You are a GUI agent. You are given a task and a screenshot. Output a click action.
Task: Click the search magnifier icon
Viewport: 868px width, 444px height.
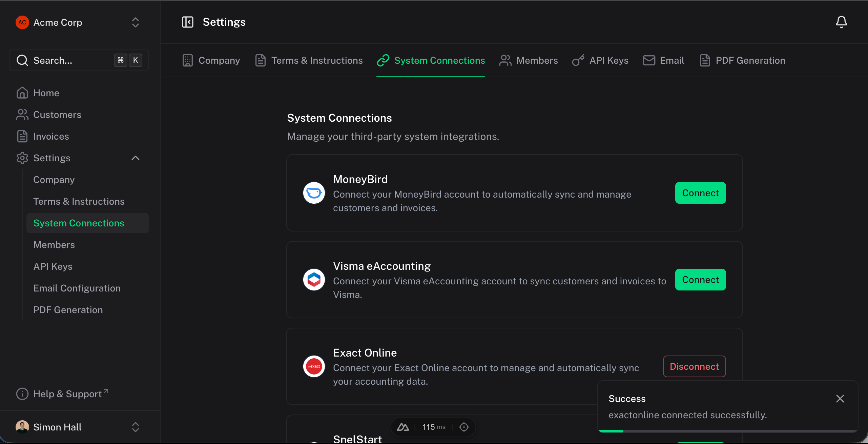tap(22, 60)
